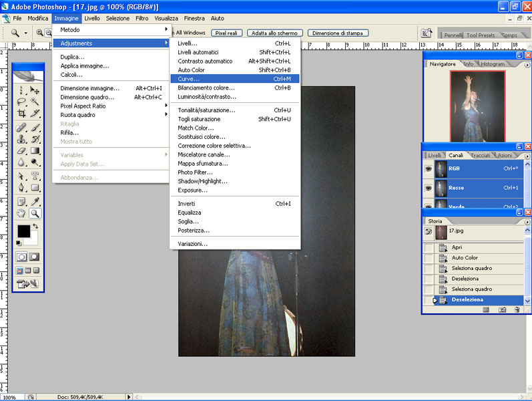
Task: Select the Eraser tool
Action: point(21,151)
